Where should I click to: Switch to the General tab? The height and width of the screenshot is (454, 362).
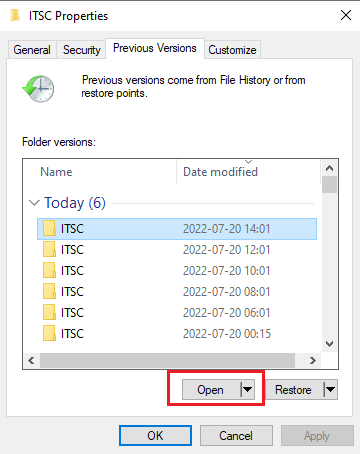[32, 50]
